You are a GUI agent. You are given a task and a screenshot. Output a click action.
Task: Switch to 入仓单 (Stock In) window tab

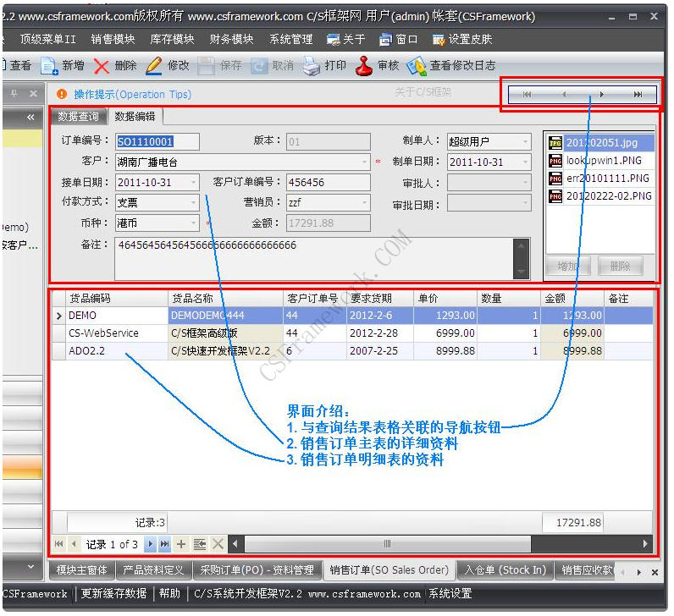coord(505,570)
